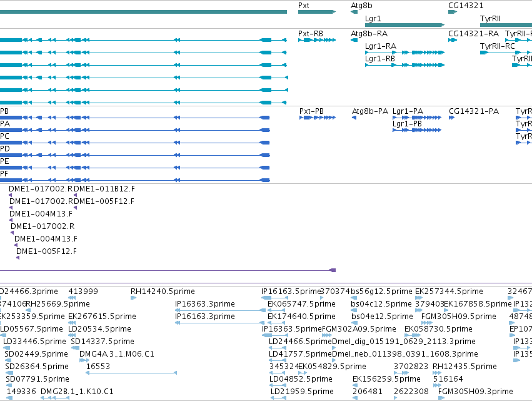Click the Atg8b gene label
Image resolution: width=532 pixels, height=401 pixels.
coord(361,6)
